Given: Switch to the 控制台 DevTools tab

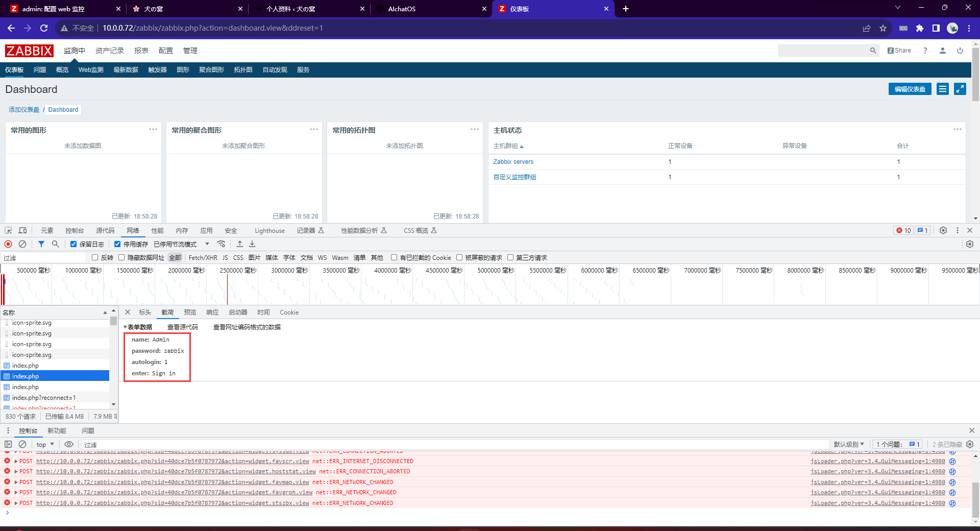Looking at the screenshot, I should click(x=75, y=230).
